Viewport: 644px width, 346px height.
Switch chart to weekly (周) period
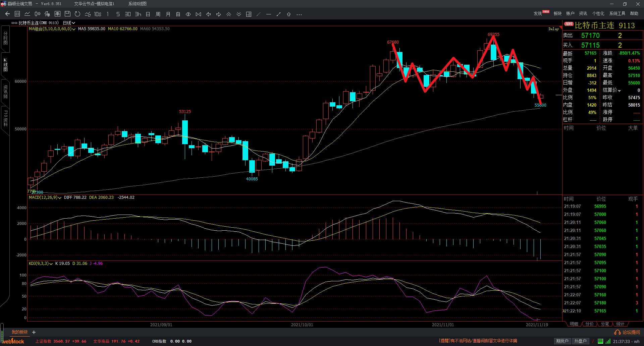pos(158,14)
